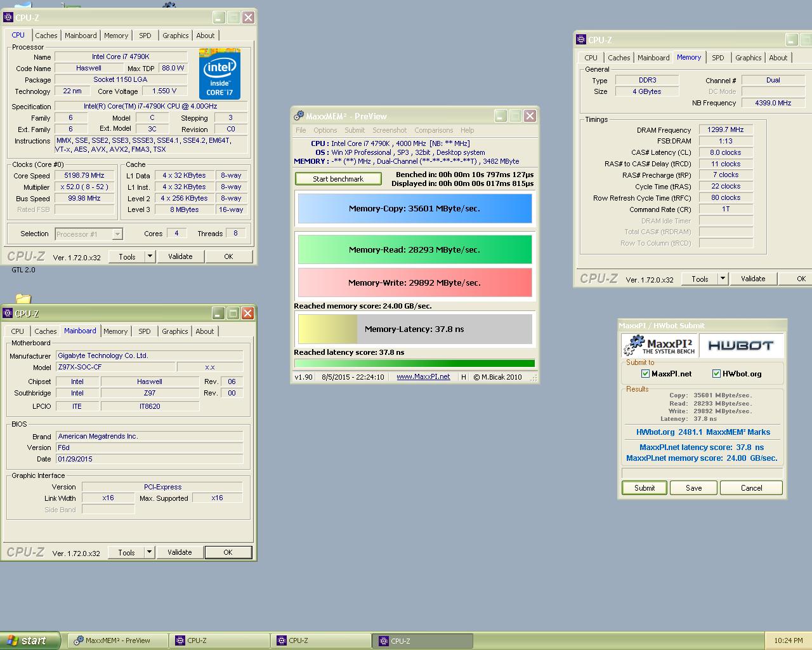Activate the first CPU-Z taskbar button
The image size is (812, 650).
[219, 640]
